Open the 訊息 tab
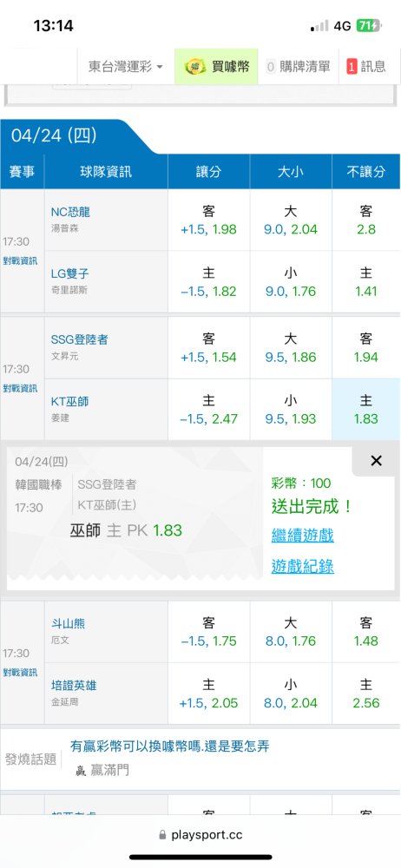 (x=366, y=67)
